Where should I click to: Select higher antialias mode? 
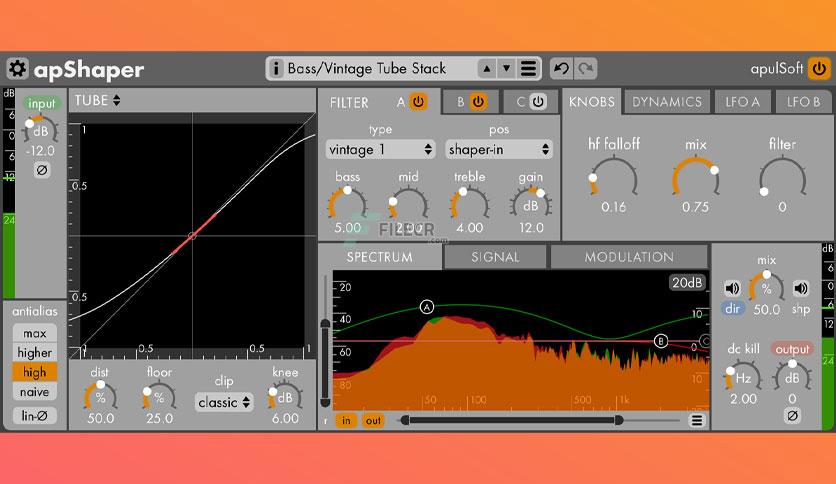pos(35,352)
